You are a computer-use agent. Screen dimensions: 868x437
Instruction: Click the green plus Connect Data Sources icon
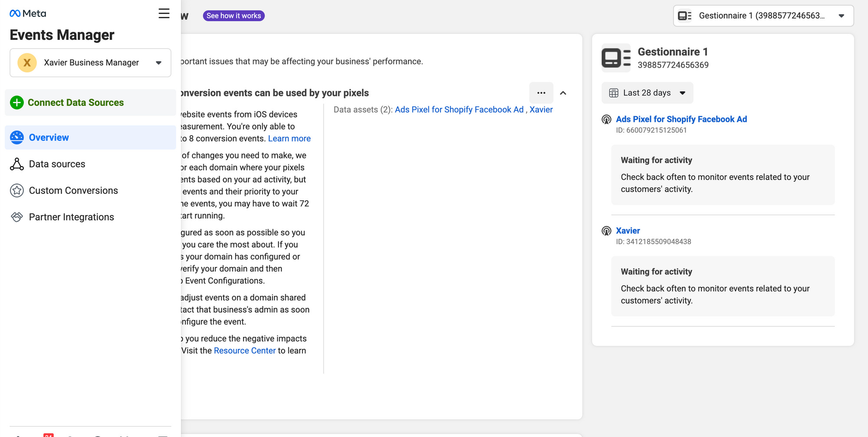tap(17, 103)
